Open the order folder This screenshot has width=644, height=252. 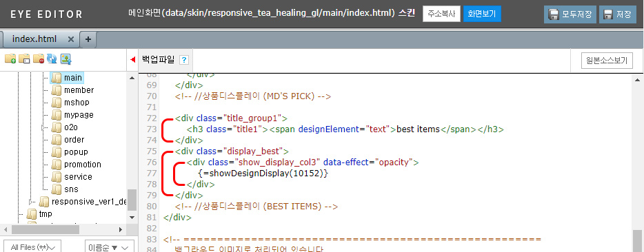(74, 140)
